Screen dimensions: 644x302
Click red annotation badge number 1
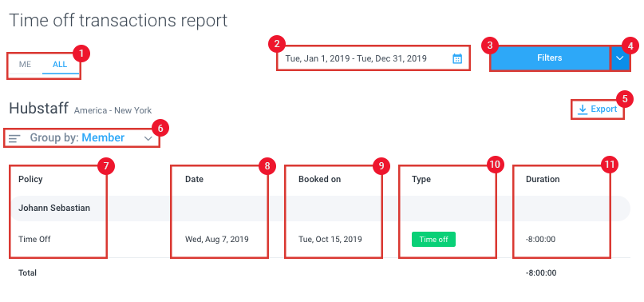81,54
